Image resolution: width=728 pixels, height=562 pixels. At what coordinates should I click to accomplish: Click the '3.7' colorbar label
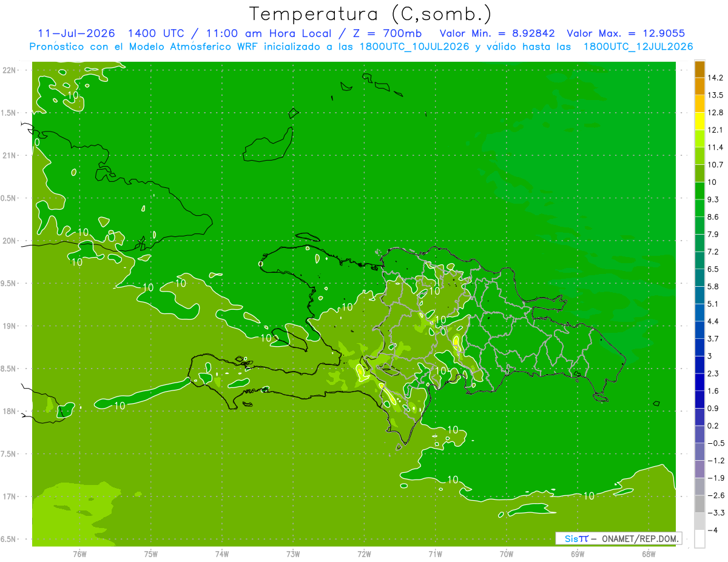pyautogui.click(x=713, y=338)
